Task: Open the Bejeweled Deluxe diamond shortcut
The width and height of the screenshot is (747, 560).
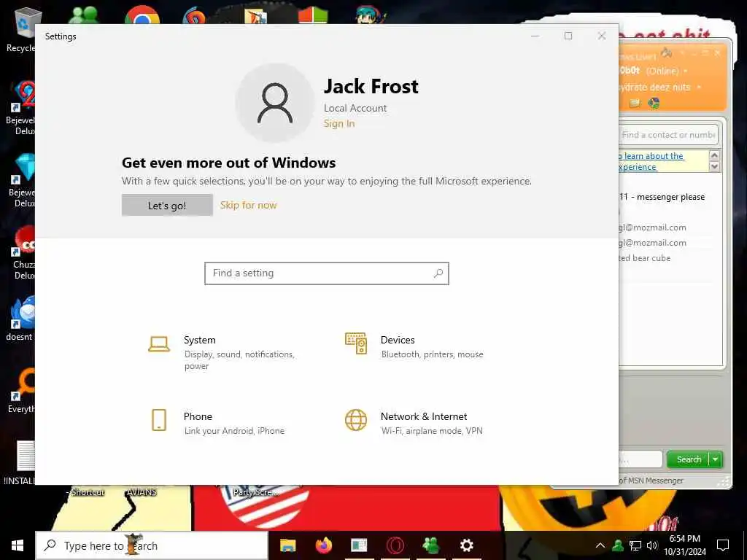Action: [x=21, y=180]
